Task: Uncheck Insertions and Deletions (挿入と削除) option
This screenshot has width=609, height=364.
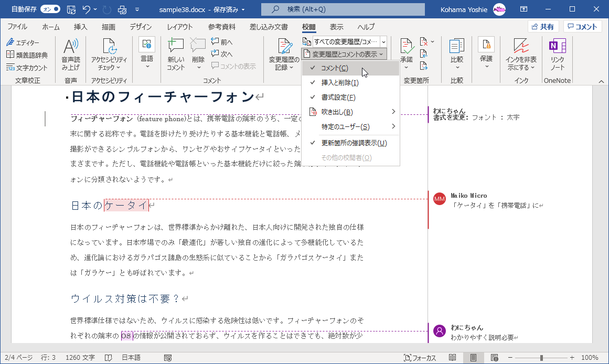Action: point(340,83)
